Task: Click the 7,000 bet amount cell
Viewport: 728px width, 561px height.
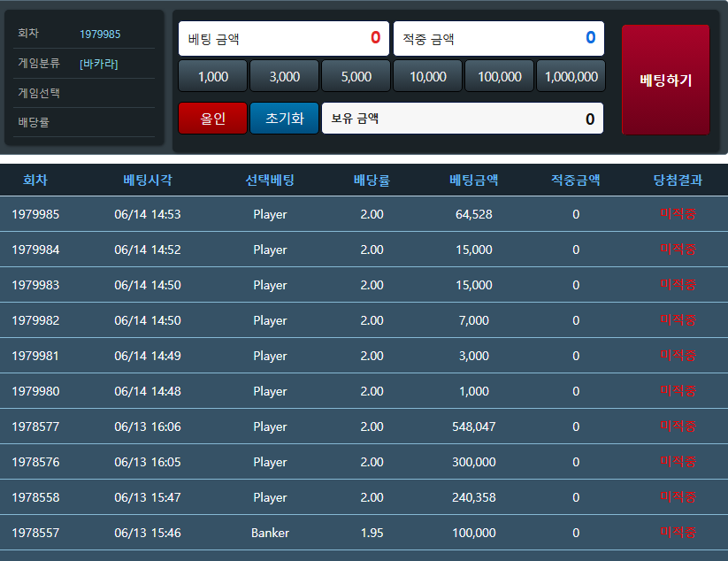Action: coord(473,320)
